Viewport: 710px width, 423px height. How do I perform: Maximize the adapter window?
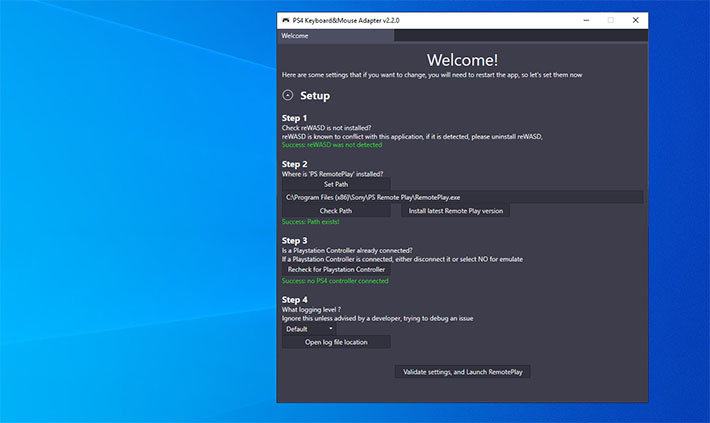point(611,20)
